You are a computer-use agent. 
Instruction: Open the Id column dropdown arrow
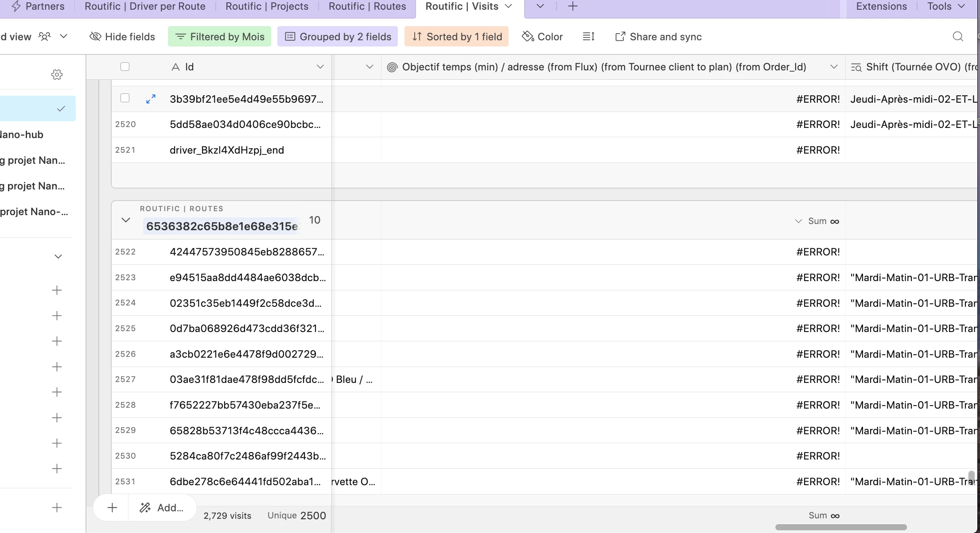(320, 67)
